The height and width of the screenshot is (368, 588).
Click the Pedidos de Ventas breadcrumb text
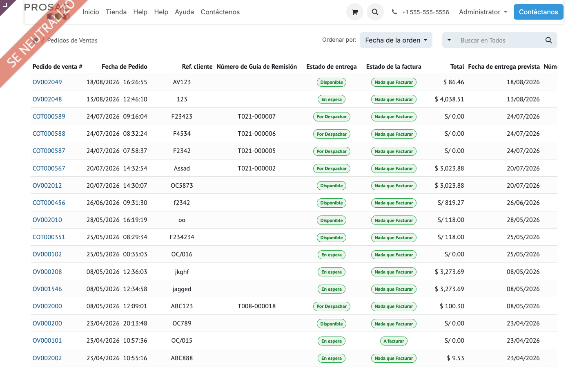tap(72, 40)
